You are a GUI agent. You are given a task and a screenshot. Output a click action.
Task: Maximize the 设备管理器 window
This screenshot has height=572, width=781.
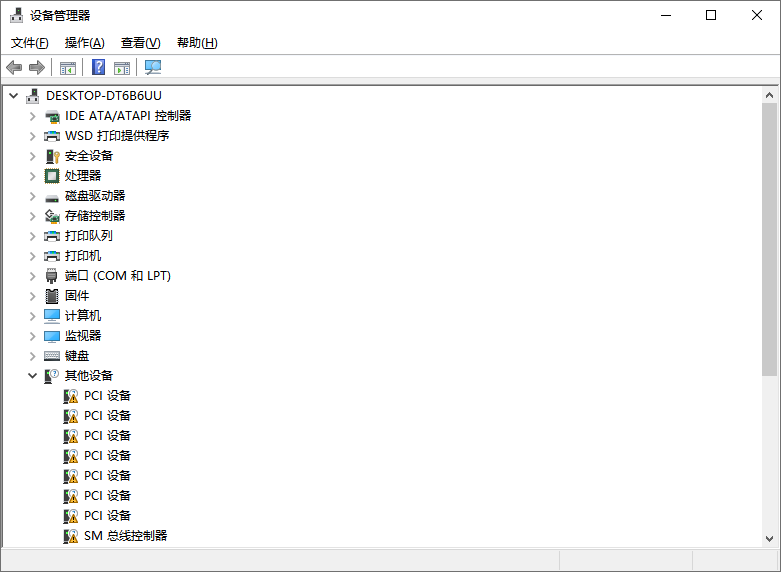pos(711,15)
